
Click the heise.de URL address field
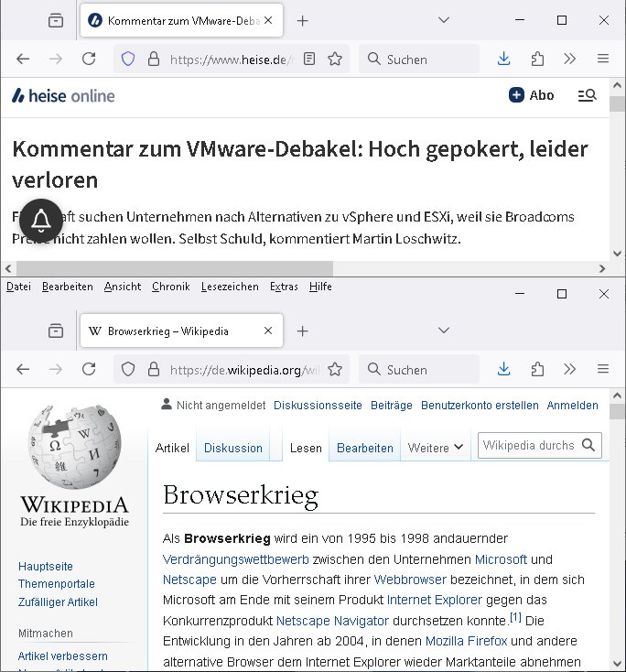[x=232, y=60]
